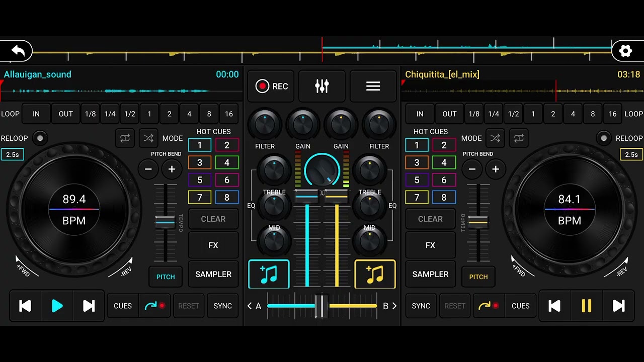The image size is (644, 362).
Task: Set deck A loop OUT point
Action: (66, 114)
